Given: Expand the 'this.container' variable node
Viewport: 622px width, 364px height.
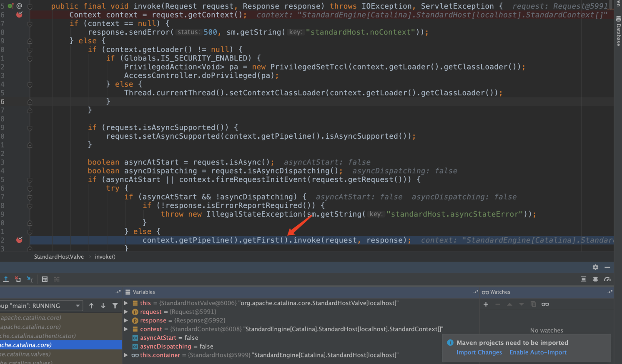Looking at the screenshot, I should click(126, 355).
